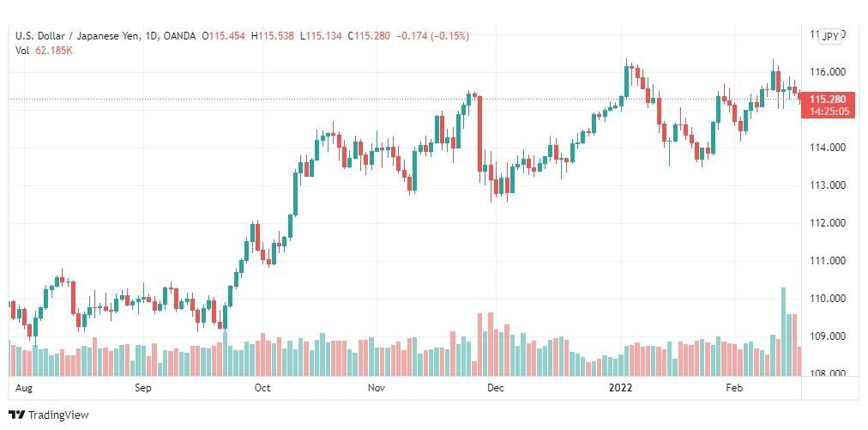Click the 109.000 price scale label
868x430 pixels.
pyautogui.click(x=827, y=336)
